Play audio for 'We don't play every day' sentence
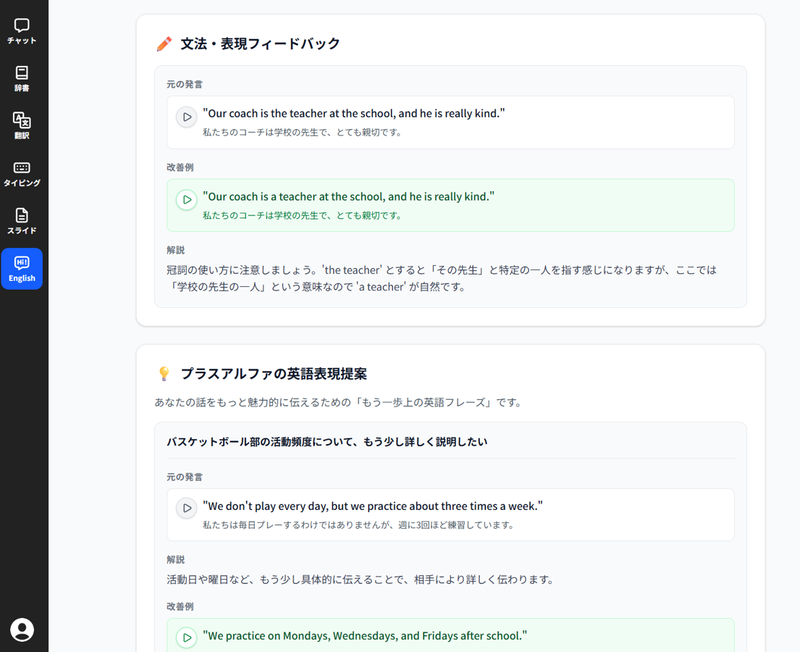 pos(187,508)
